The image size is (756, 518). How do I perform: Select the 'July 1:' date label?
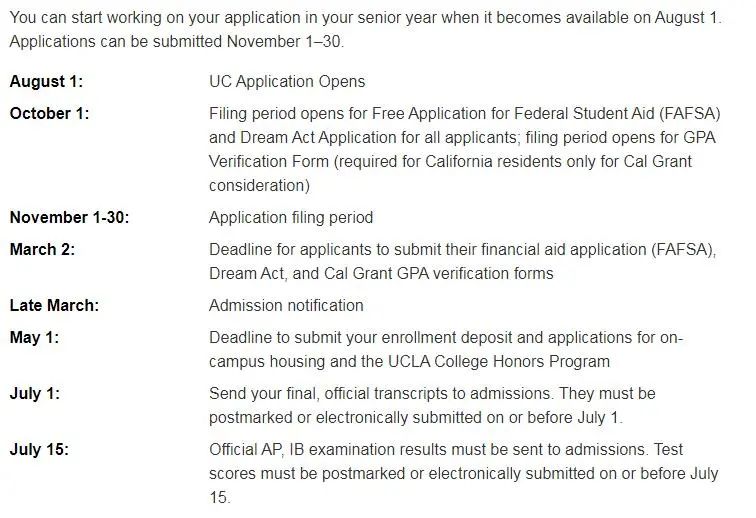pos(35,394)
